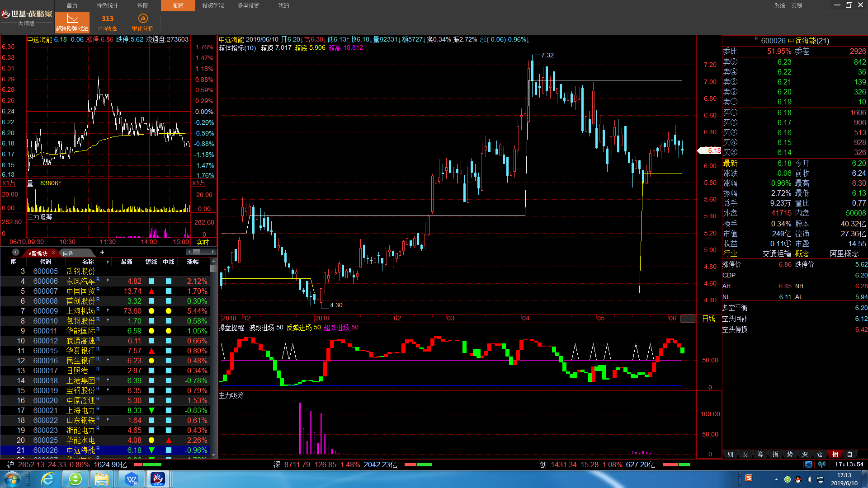This screenshot has width=868, height=488.
Task: Open the 系统 menu
Action: [x=779, y=5]
